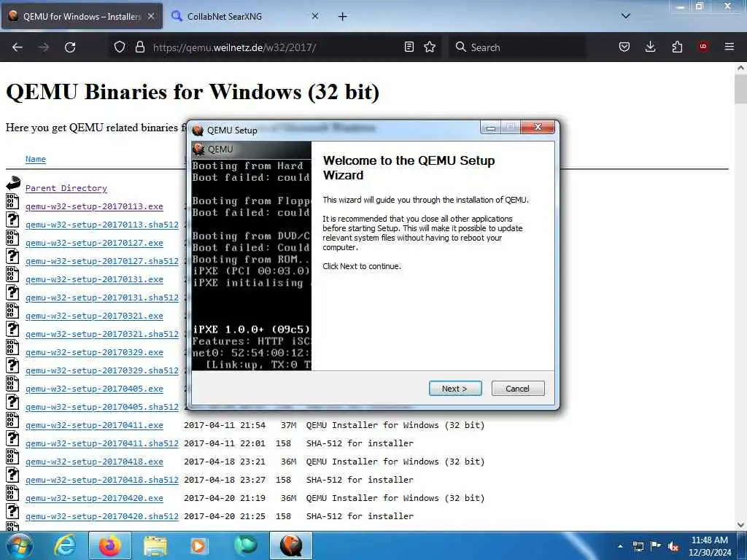
Task: Open the Parent Directory link
Action: tap(66, 188)
